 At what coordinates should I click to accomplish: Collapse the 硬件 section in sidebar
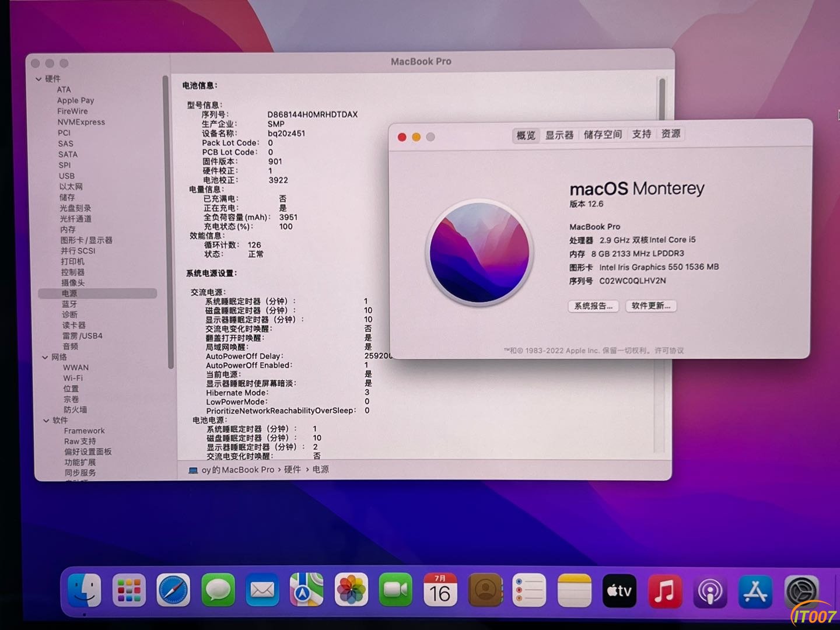point(38,79)
